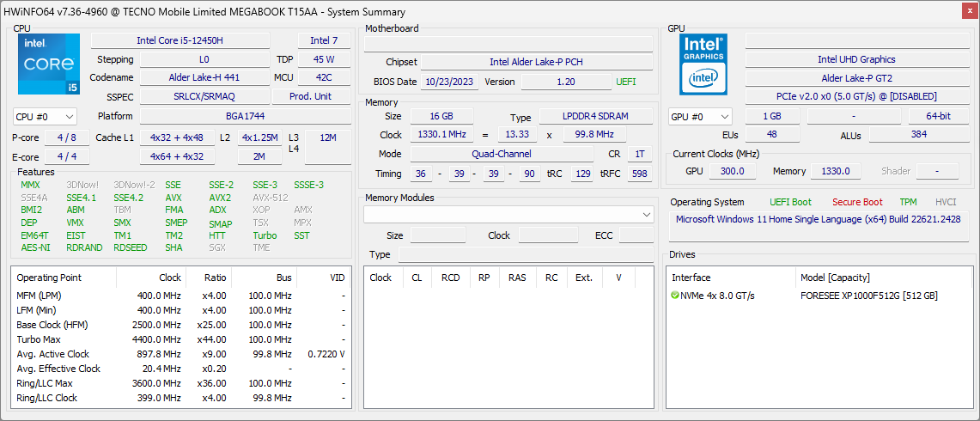Open the GPU #0 selector dropdown

click(x=700, y=116)
